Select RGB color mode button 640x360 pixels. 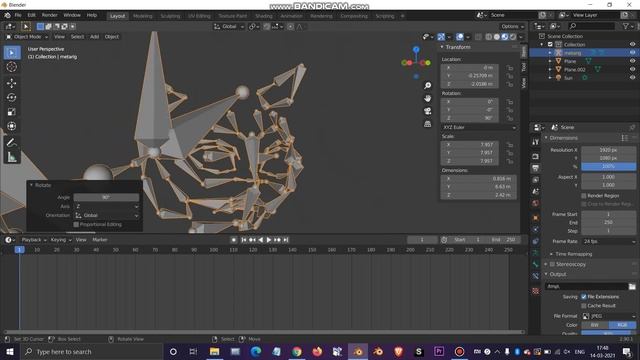622,325
